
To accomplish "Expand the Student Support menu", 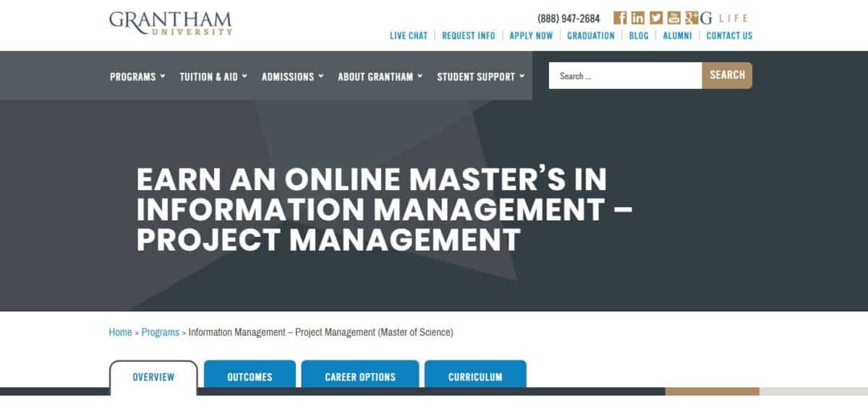I will point(480,77).
